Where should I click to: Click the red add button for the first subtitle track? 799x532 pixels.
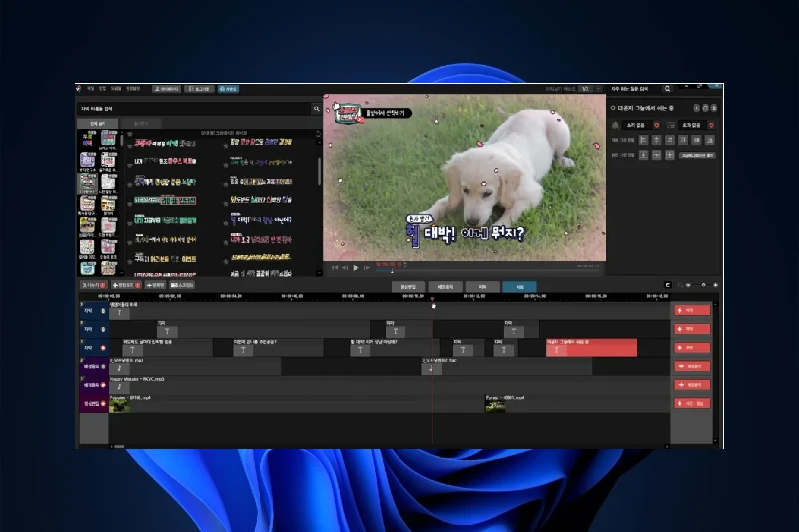tap(691, 310)
